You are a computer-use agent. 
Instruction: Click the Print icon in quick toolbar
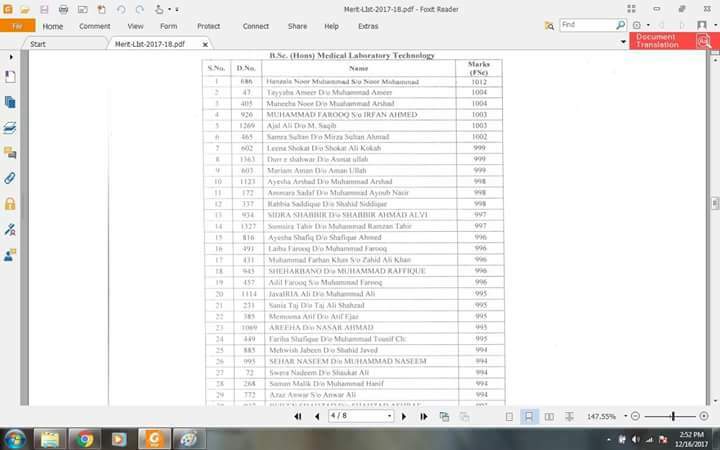[64, 9]
